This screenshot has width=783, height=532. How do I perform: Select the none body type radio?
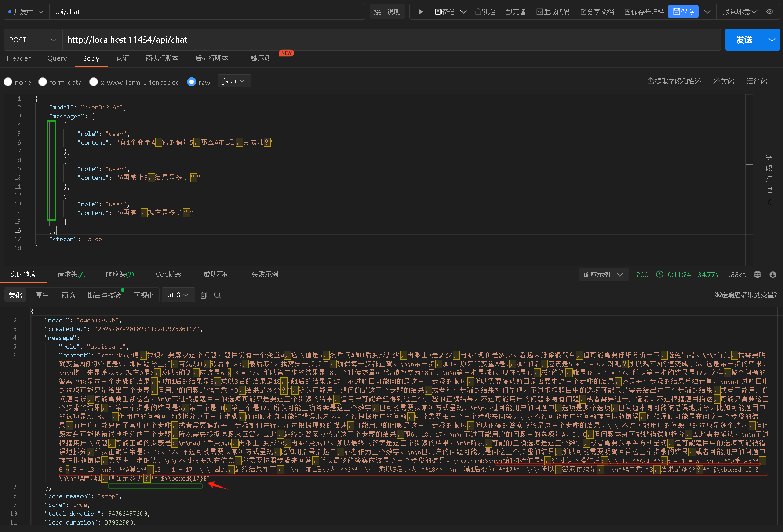[x=8, y=82]
